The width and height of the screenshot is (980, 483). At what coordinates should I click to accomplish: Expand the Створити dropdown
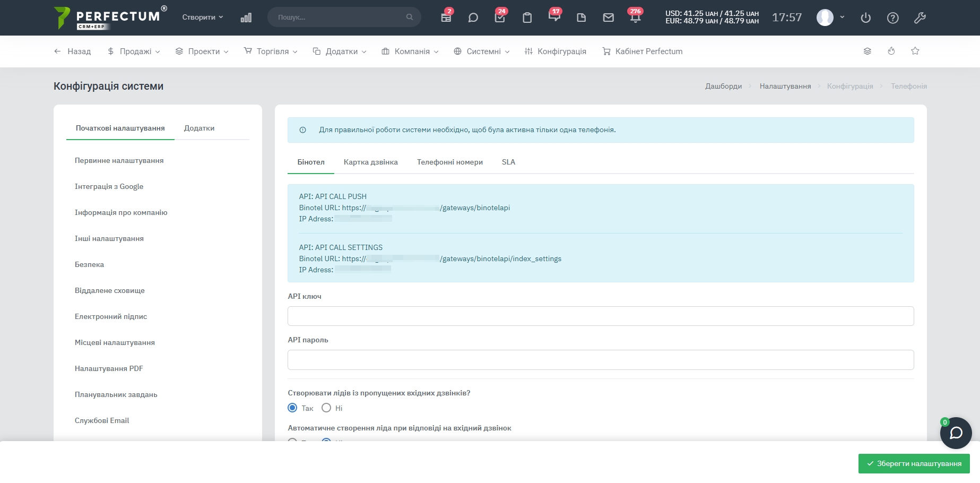click(x=202, y=17)
